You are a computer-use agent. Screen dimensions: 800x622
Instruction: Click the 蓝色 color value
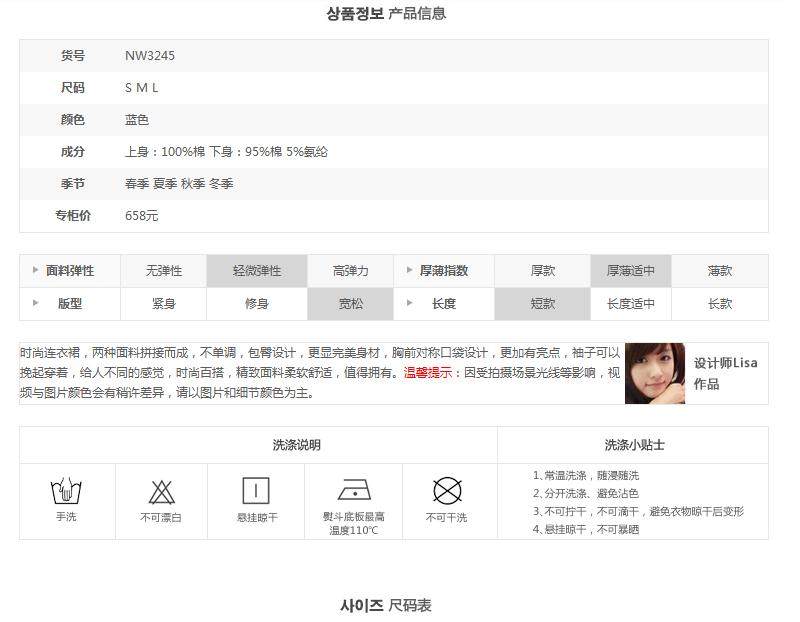pyautogui.click(x=137, y=120)
